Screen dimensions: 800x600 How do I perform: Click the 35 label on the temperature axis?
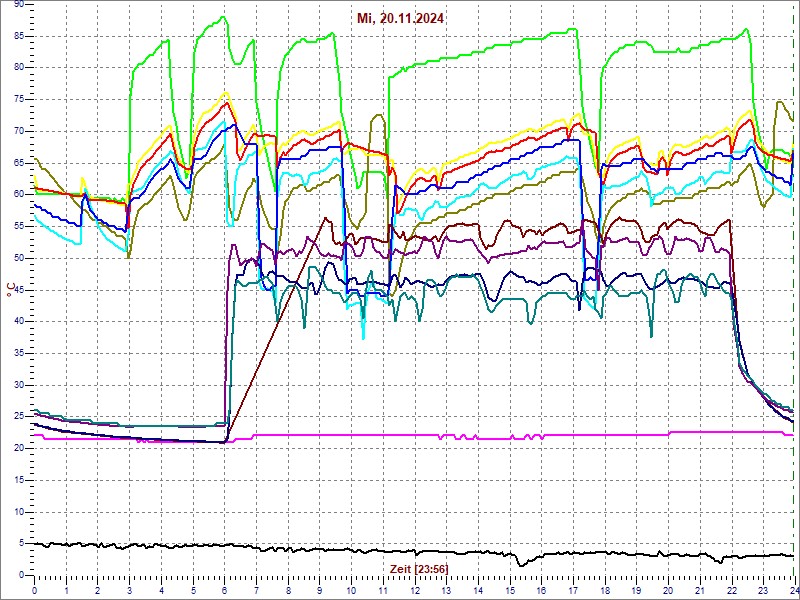tap(18, 353)
